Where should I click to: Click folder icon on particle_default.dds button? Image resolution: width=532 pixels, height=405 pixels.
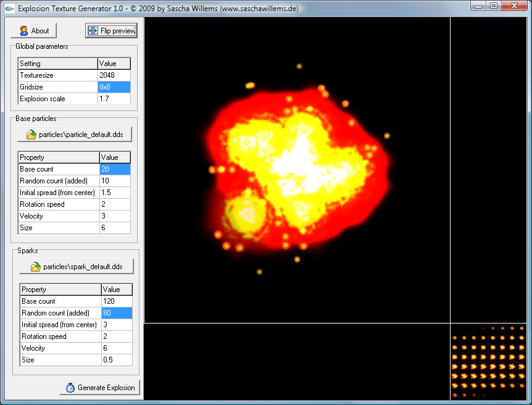tap(31, 135)
